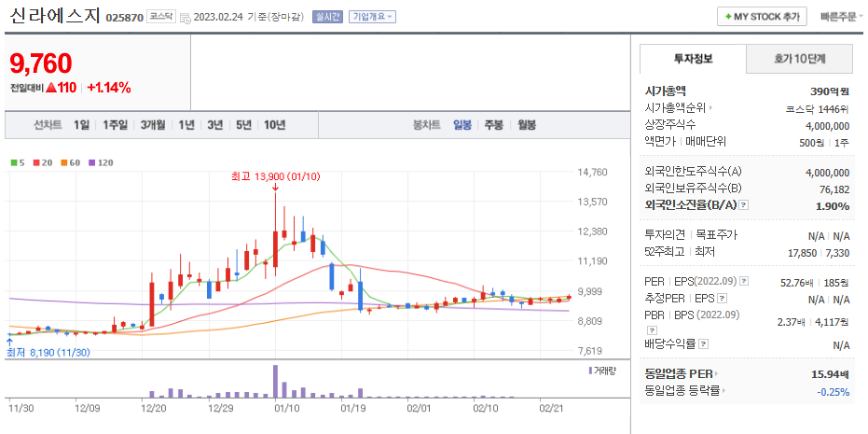Click the 최저 8,190 low marker arrow
The image size is (868, 434).
click(9, 342)
